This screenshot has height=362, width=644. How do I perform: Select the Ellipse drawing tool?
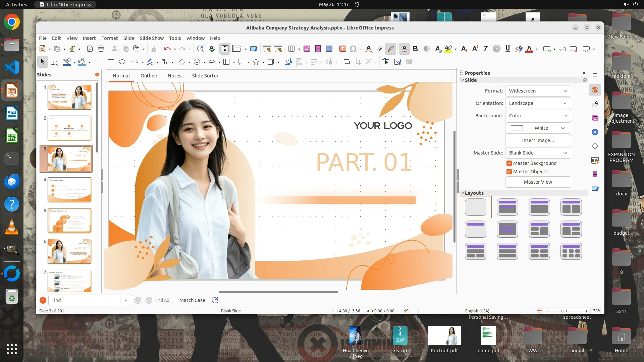122,62
